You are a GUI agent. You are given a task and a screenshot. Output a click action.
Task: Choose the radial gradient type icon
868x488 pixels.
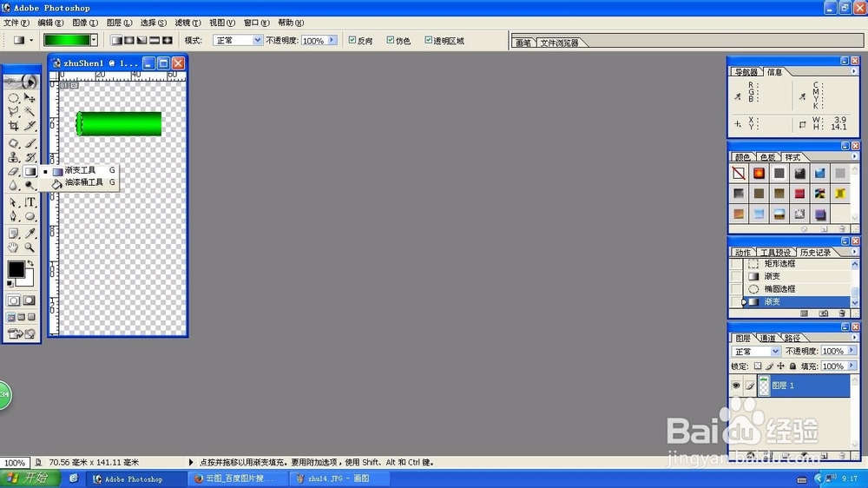(129, 41)
